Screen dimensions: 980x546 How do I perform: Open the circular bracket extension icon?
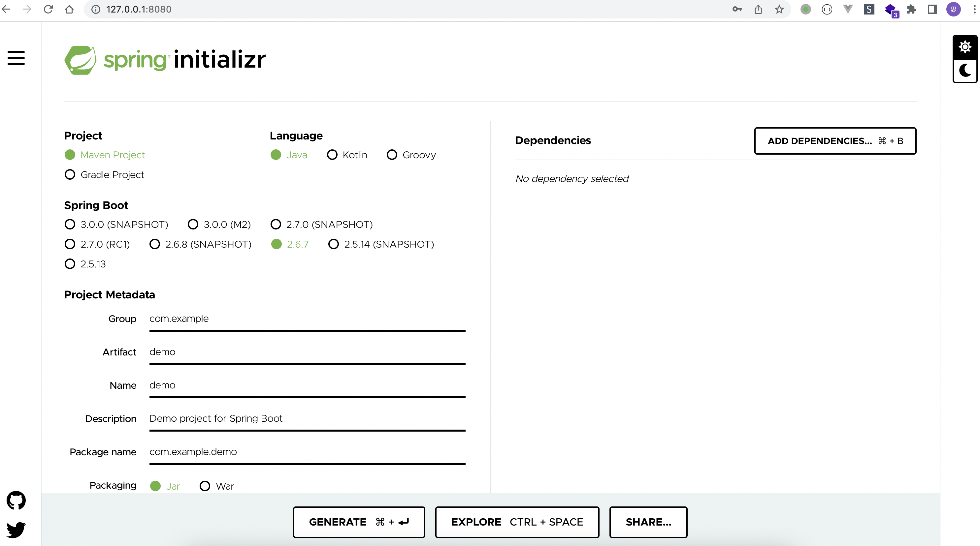827,9
